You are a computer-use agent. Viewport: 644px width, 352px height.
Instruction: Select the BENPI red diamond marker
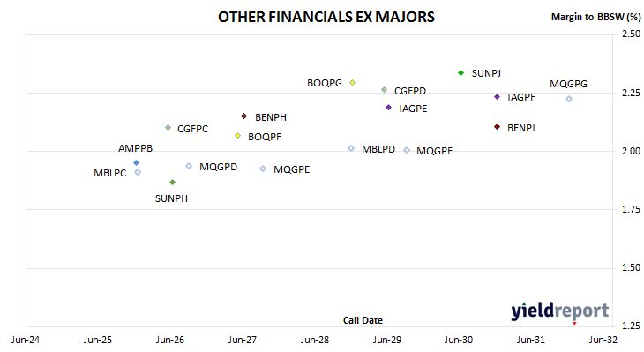[497, 127]
